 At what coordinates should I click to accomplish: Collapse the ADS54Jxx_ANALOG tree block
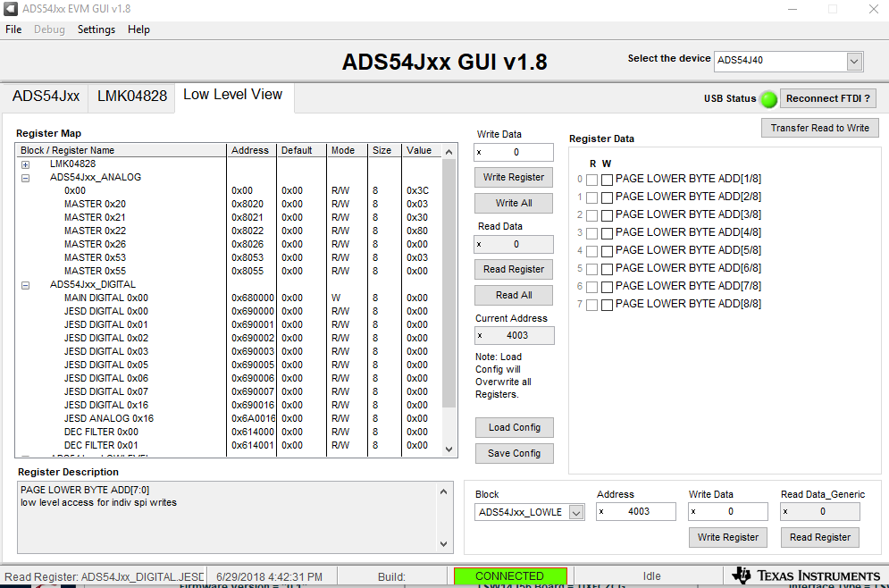(26, 178)
